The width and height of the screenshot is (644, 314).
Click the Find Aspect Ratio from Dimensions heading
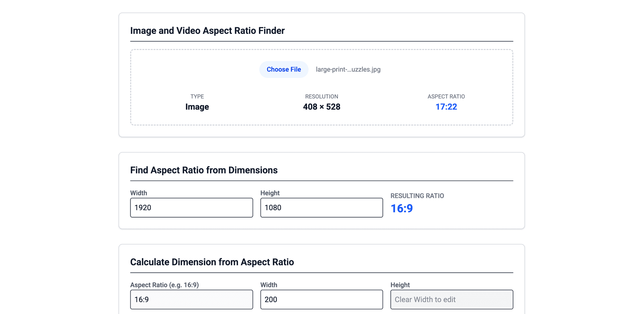coord(204,170)
